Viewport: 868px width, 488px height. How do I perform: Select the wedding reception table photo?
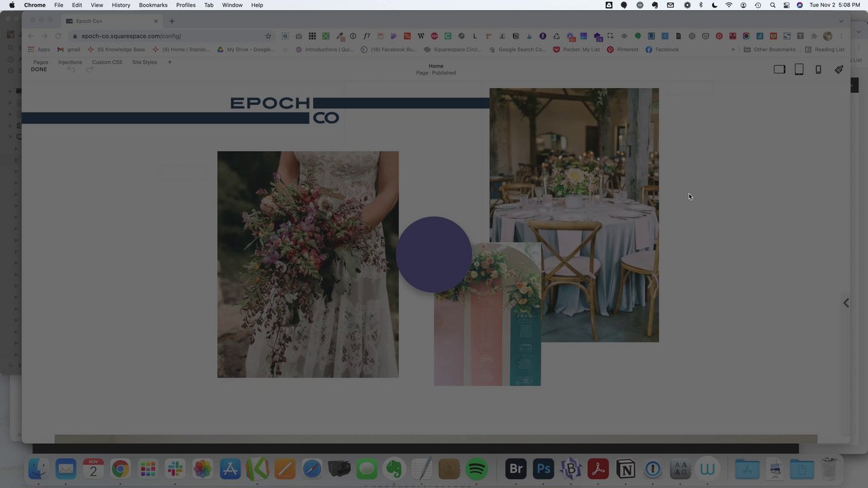click(574, 215)
